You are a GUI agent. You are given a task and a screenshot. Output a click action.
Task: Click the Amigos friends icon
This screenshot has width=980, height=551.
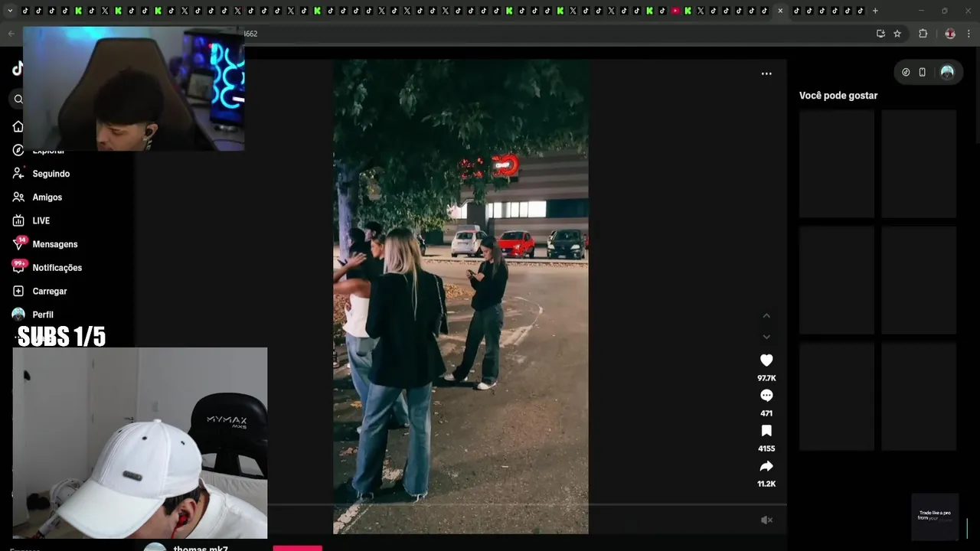[x=18, y=197]
